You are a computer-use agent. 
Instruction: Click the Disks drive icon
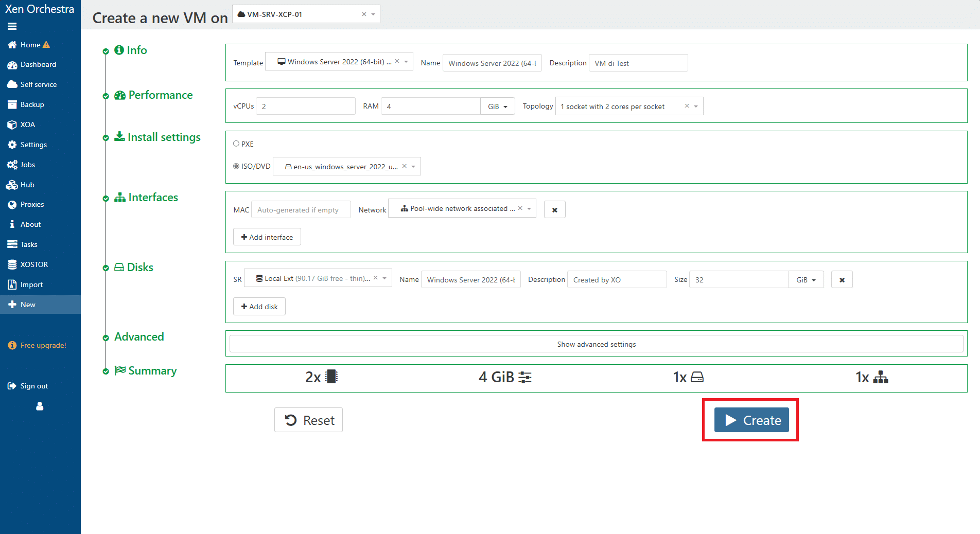pos(119,268)
